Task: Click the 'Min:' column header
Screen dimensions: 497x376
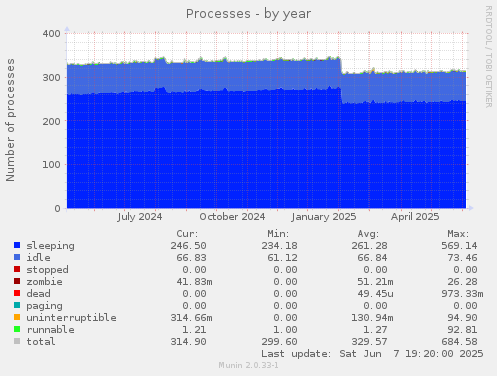Action: click(x=278, y=234)
